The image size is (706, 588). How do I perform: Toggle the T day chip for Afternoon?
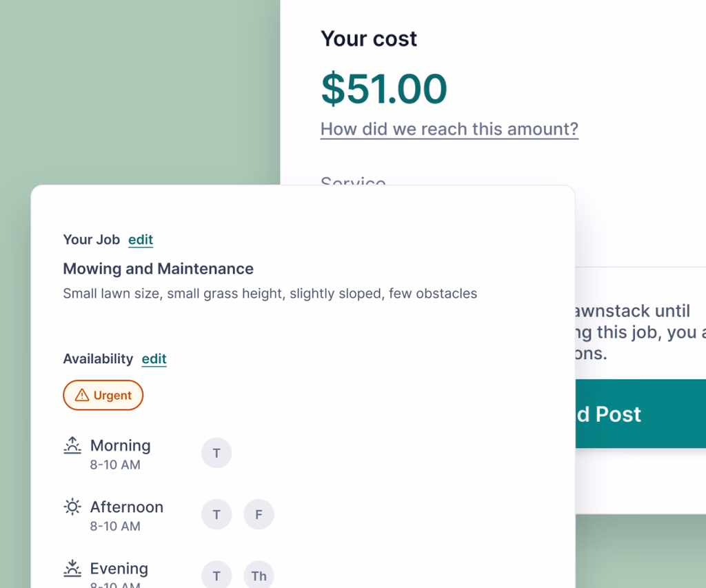pos(216,515)
